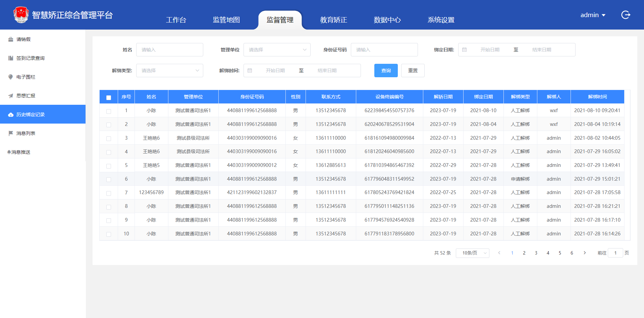
Task: Open the 数据中心 tab
Action: 387,20
